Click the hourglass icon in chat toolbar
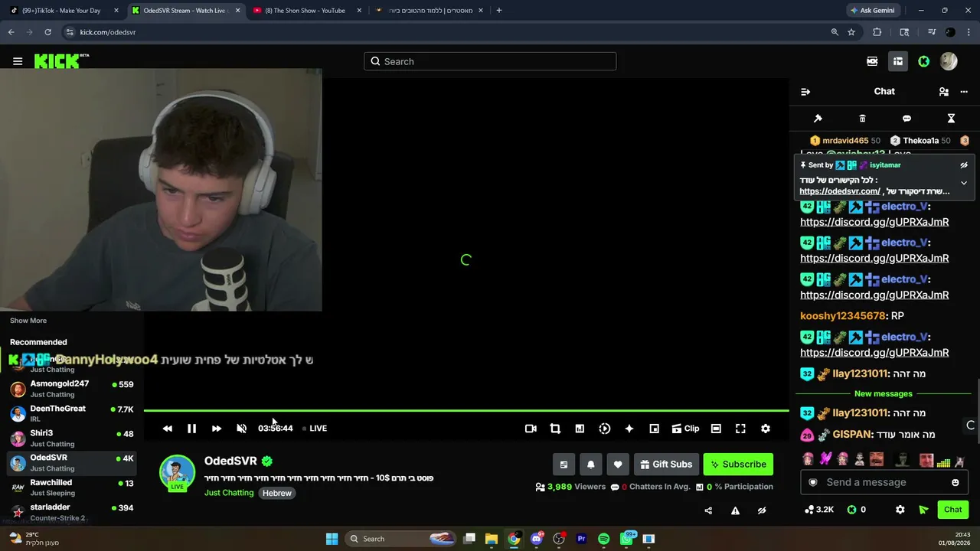The height and width of the screenshot is (551, 980). pos(951,119)
